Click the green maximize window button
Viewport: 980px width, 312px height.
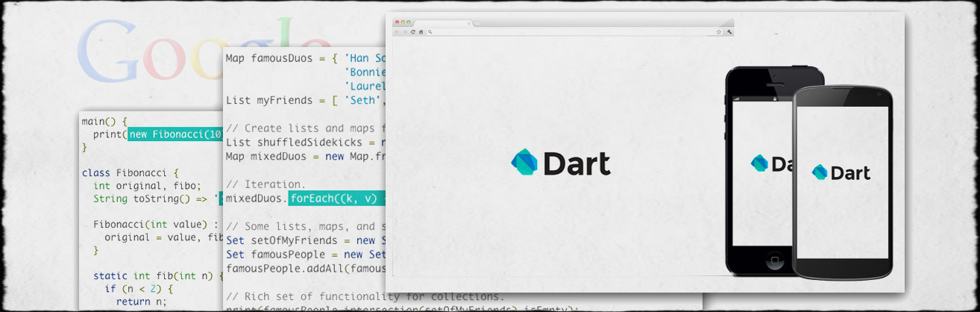coord(409,22)
